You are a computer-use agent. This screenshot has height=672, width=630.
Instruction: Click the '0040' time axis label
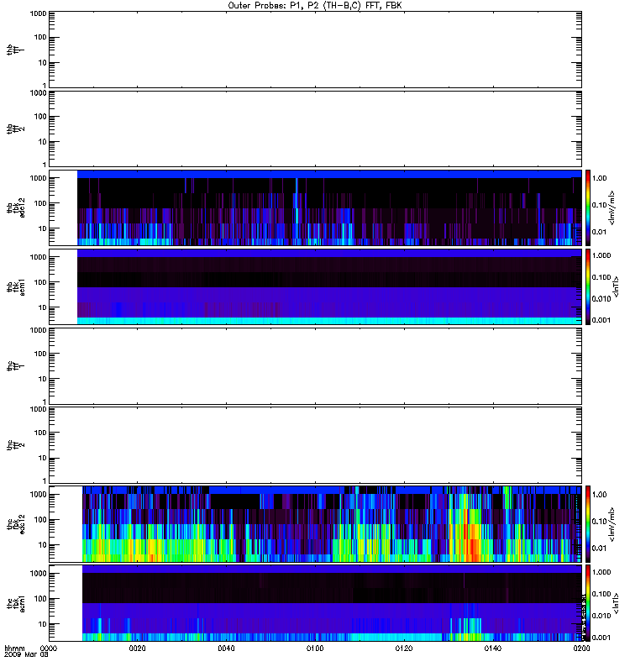pos(226,648)
